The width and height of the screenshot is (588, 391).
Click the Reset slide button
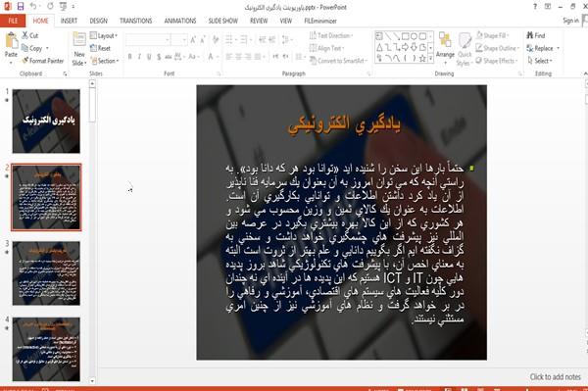[x=101, y=48]
